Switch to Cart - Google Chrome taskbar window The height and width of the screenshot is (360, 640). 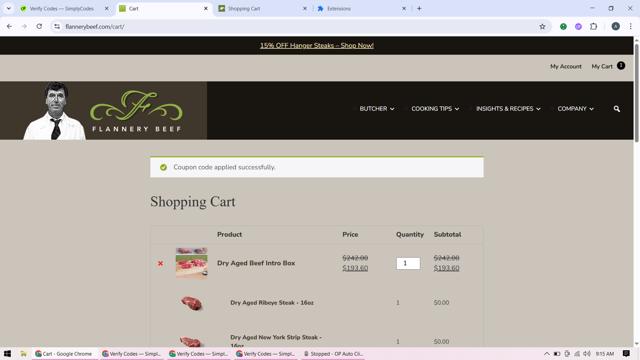(x=64, y=353)
